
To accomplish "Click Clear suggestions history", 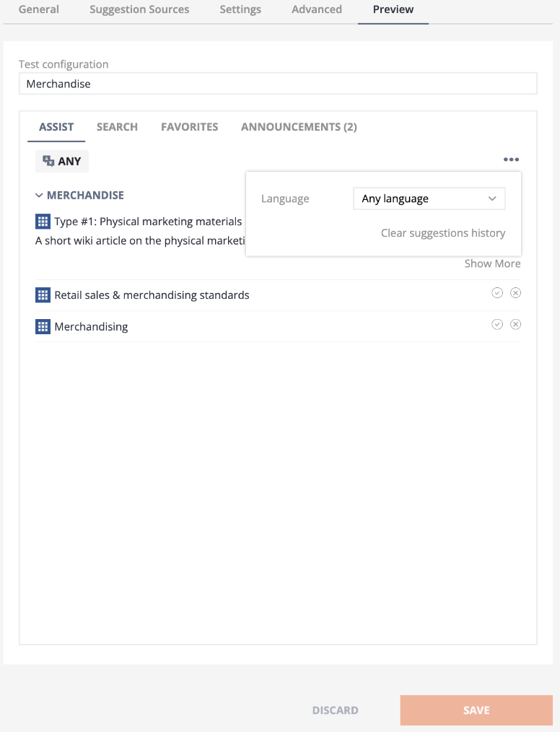I will pyautogui.click(x=443, y=233).
